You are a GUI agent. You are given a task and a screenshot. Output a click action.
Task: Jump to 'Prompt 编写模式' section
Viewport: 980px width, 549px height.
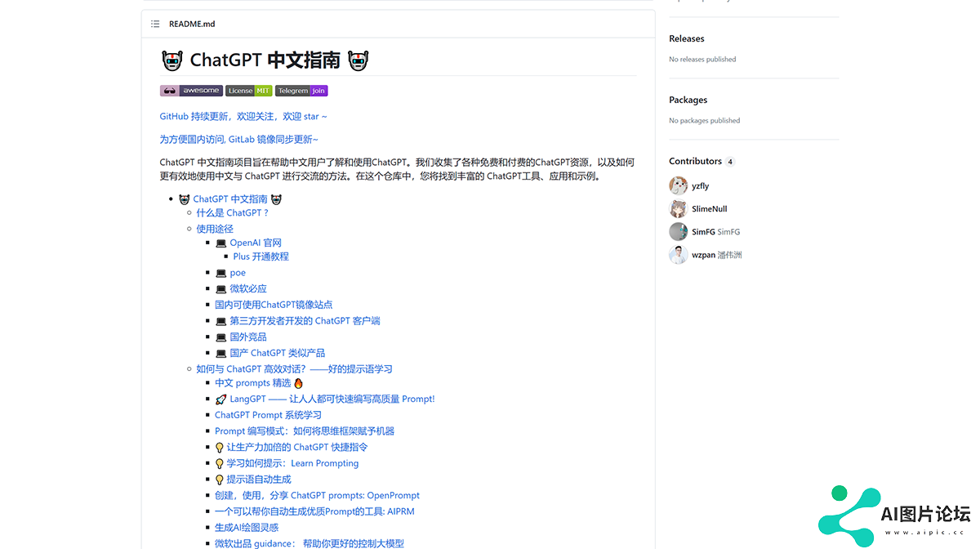tap(305, 431)
